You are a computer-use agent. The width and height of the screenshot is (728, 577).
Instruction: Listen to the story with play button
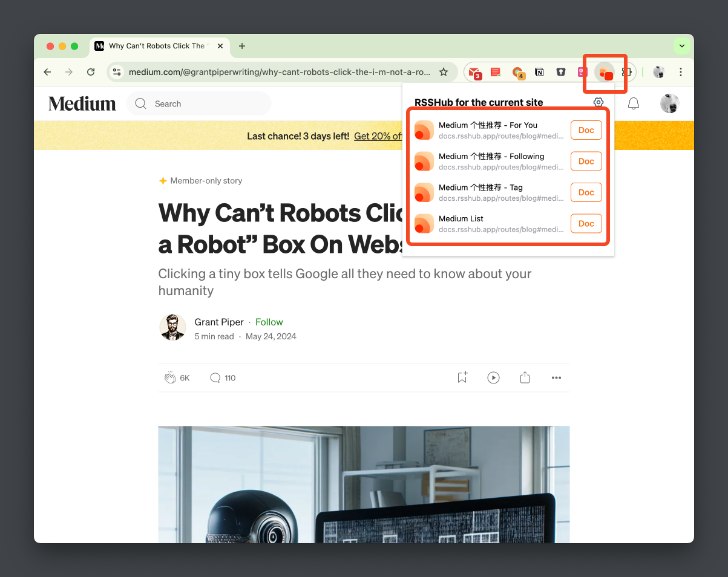point(494,378)
